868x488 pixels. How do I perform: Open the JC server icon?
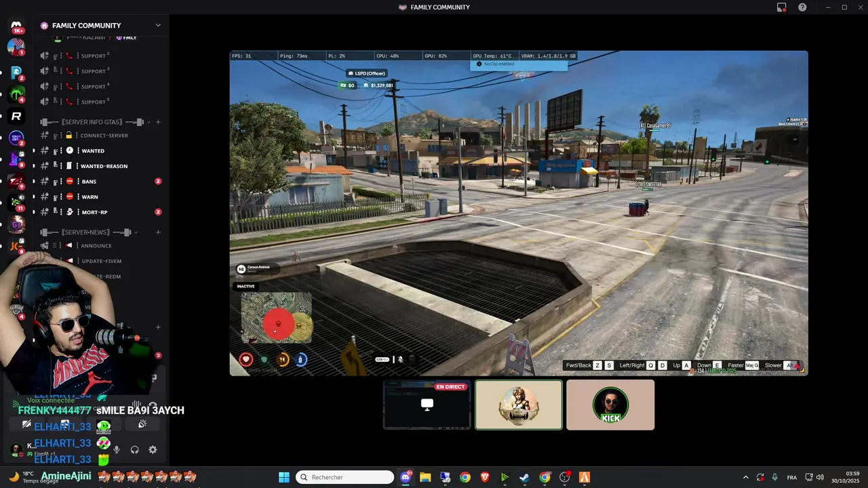point(15,245)
